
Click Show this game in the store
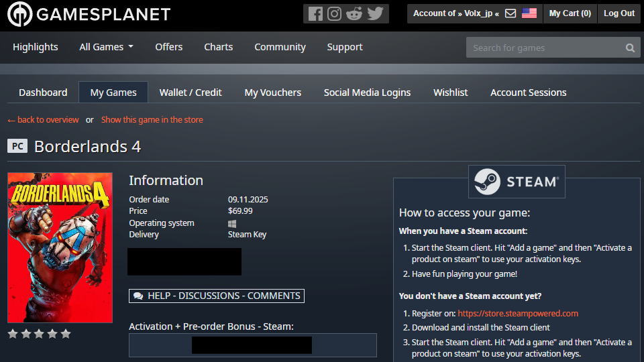coord(152,120)
